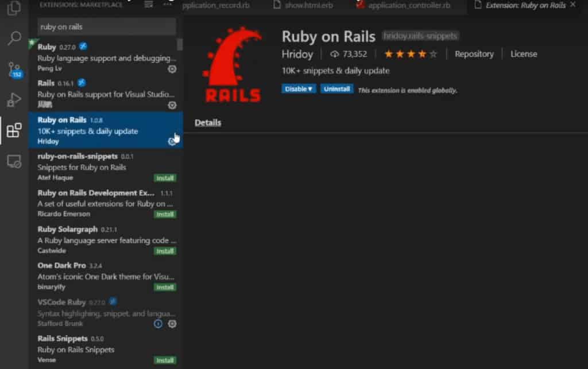Select the VSCode Ruby list entry

point(106,312)
